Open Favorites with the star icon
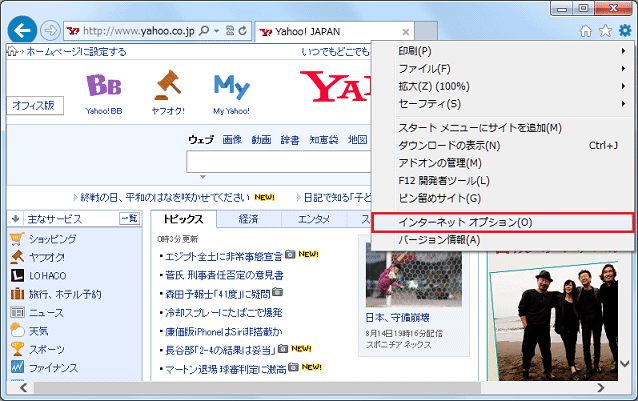Image resolution: width=638 pixels, height=401 pixels. [x=605, y=31]
